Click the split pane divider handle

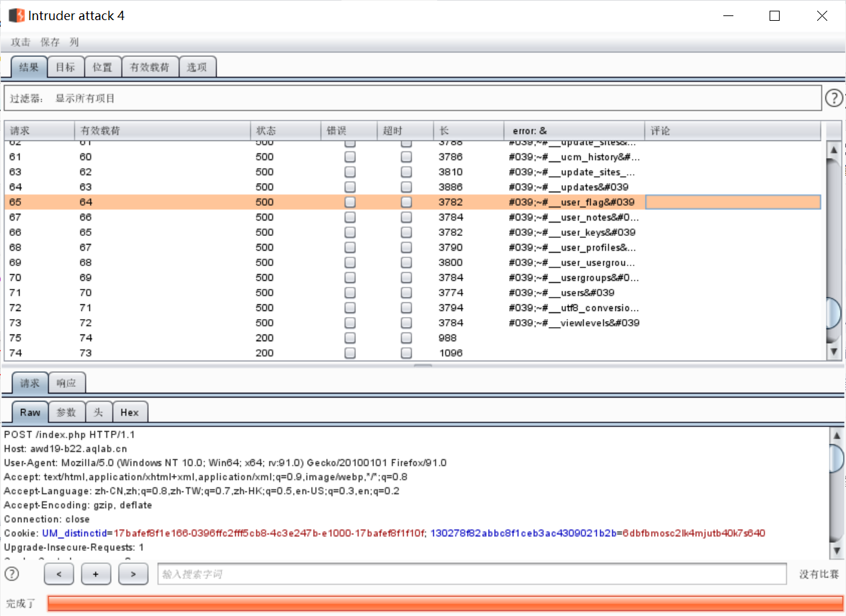[x=423, y=366]
